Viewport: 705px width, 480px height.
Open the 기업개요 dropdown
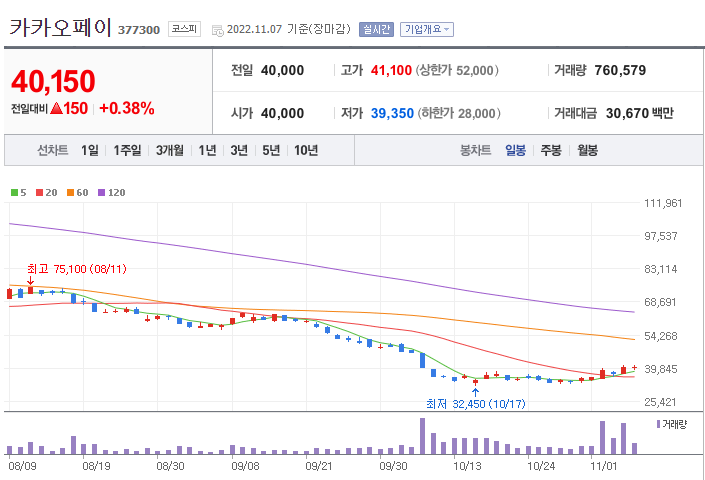click(427, 29)
